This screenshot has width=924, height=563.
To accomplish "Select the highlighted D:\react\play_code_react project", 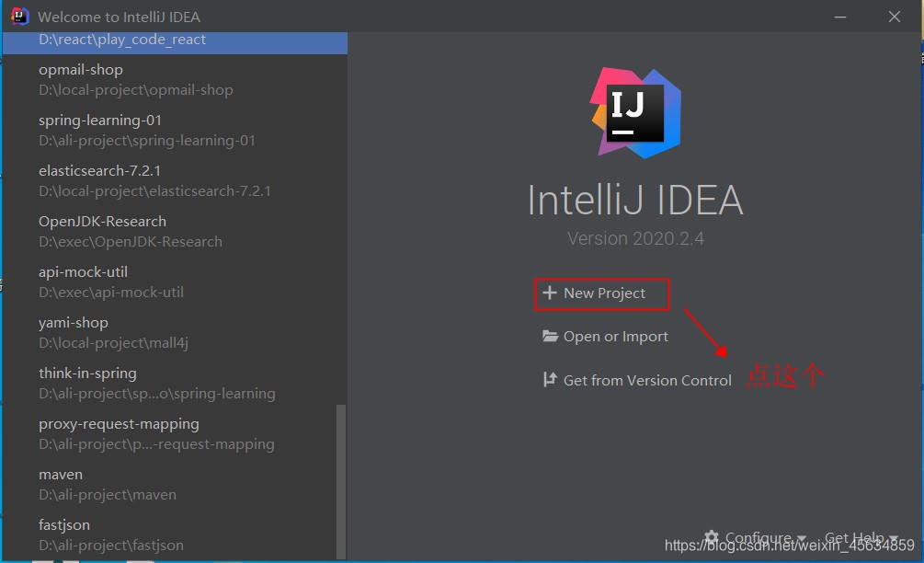I will 175,42.
